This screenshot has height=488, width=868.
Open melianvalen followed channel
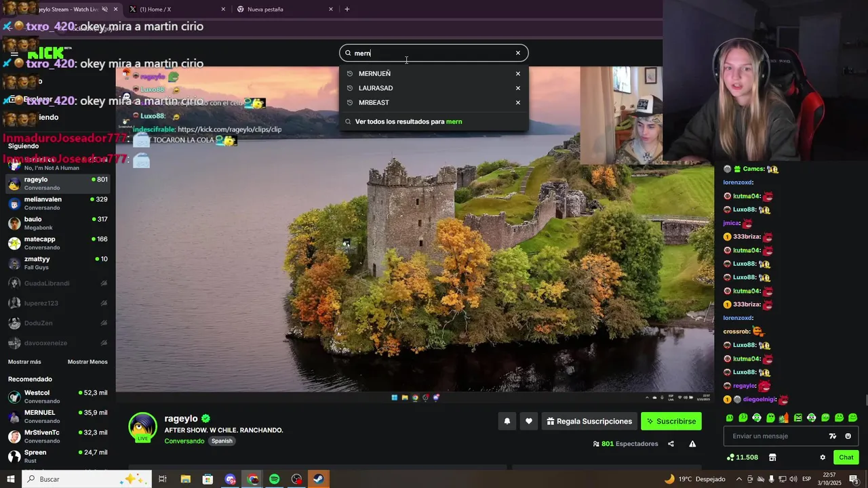(x=58, y=203)
